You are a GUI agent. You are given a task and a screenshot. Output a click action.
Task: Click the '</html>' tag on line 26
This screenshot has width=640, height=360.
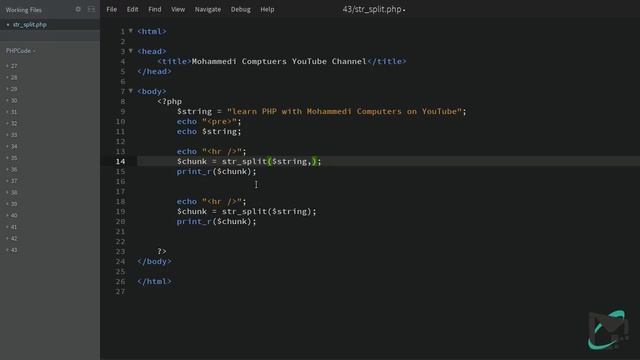click(154, 281)
